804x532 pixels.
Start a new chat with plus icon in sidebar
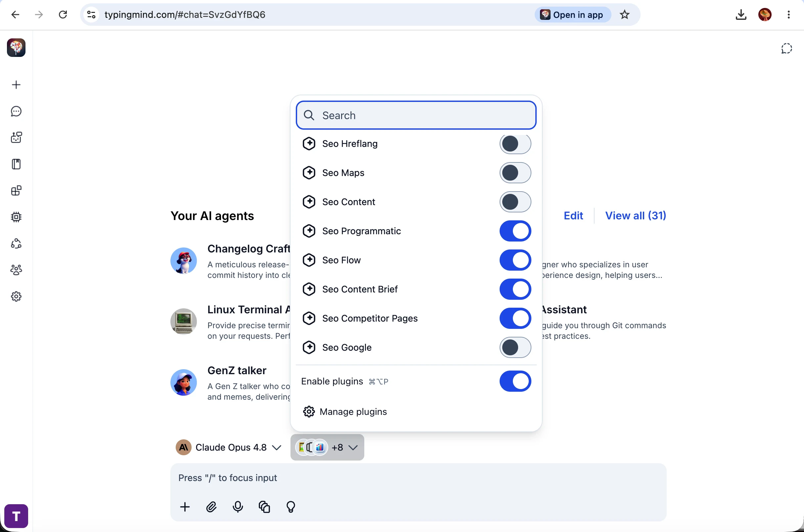[x=16, y=85]
